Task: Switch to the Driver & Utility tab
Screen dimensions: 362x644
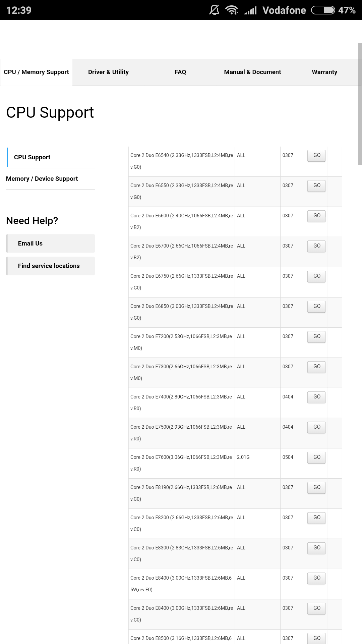Action: [x=108, y=72]
